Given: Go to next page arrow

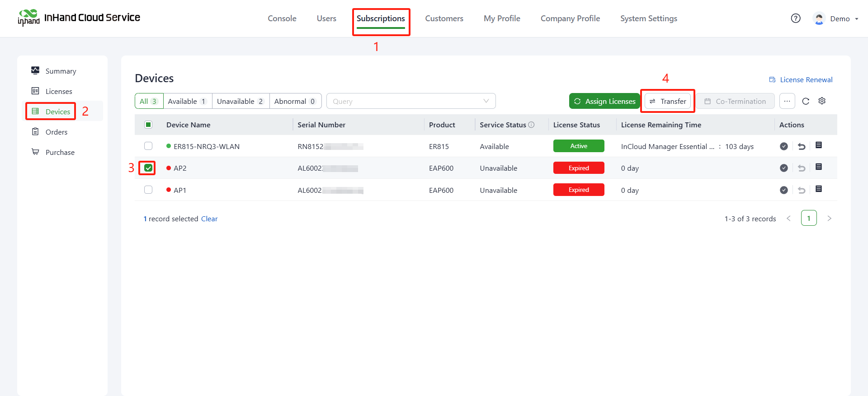Looking at the screenshot, I should click(x=829, y=219).
